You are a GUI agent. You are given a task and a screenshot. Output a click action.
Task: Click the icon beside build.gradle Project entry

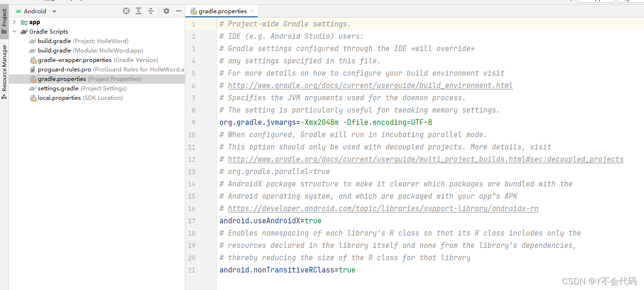click(x=33, y=41)
